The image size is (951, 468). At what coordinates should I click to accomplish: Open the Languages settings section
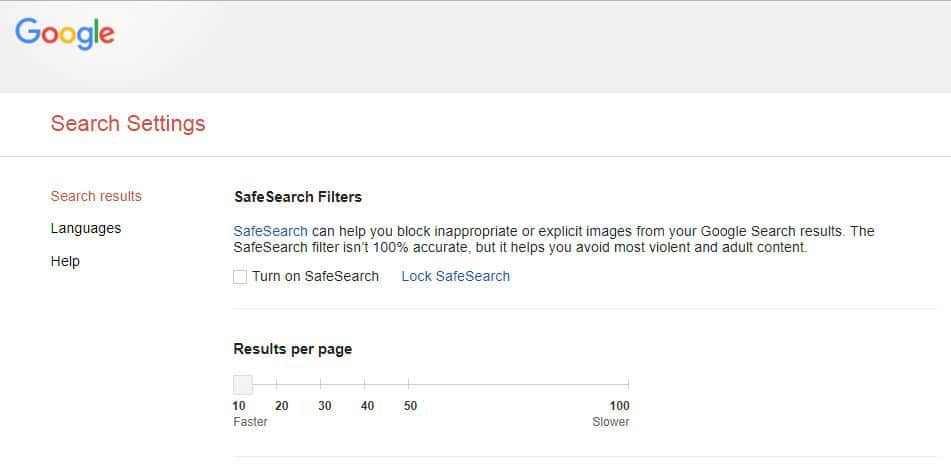pyautogui.click(x=86, y=229)
